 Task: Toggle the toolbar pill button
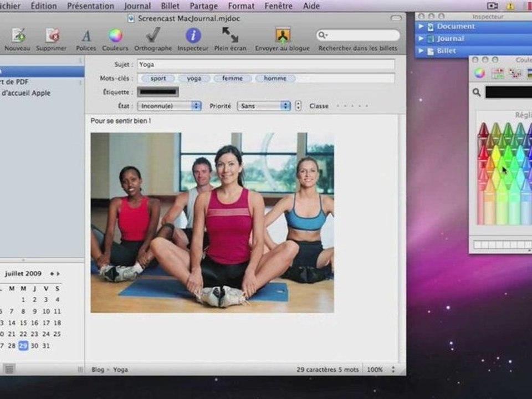[x=396, y=18]
